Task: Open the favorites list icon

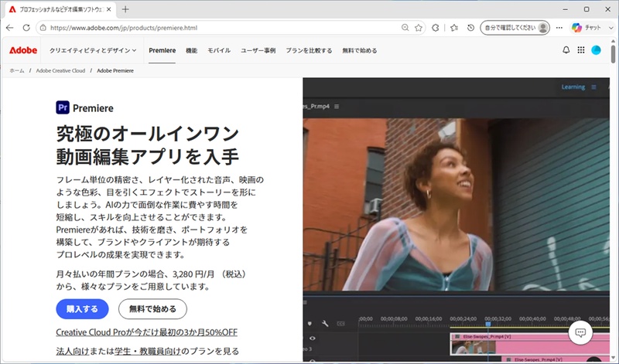Action: pos(454,28)
